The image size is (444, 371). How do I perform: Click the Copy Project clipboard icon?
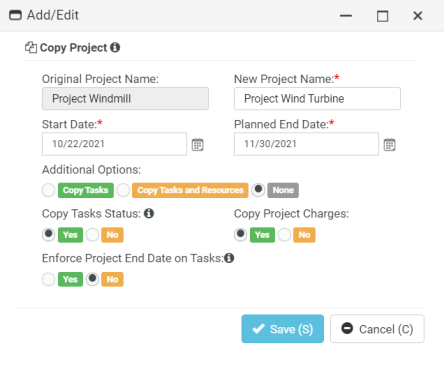[x=31, y=47]
